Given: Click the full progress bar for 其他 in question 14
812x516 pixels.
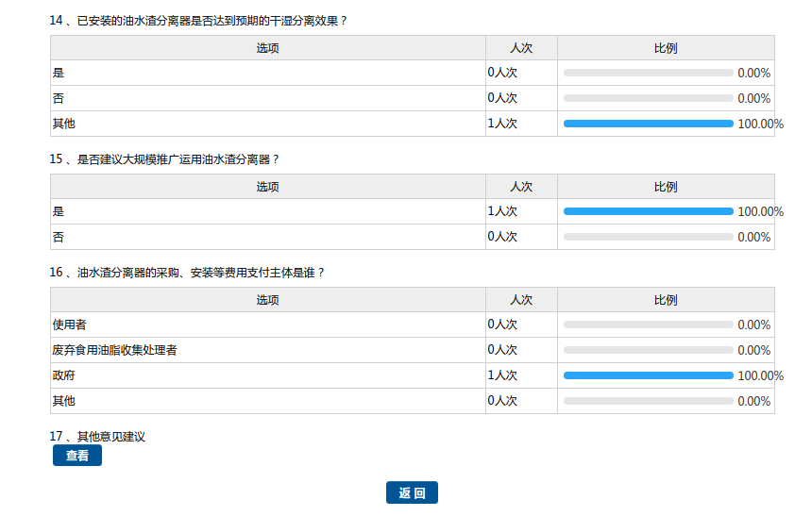Looking at the screenshot, I should point(648,124).
